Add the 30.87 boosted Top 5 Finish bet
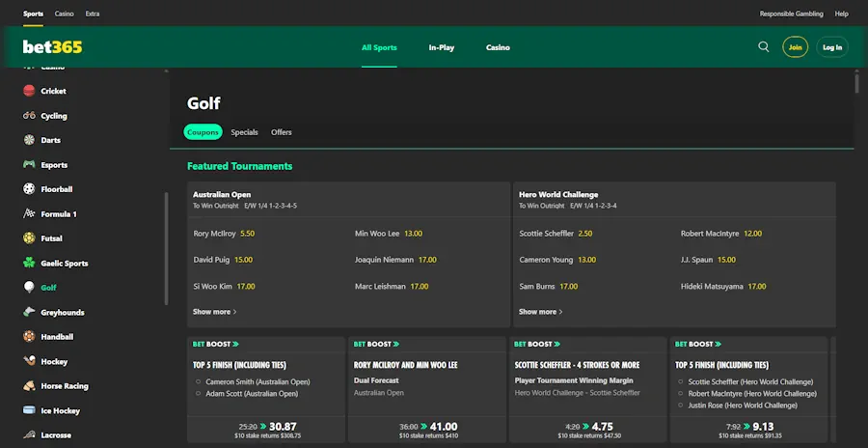Screen dimensions: 868x448 (266, 430)
